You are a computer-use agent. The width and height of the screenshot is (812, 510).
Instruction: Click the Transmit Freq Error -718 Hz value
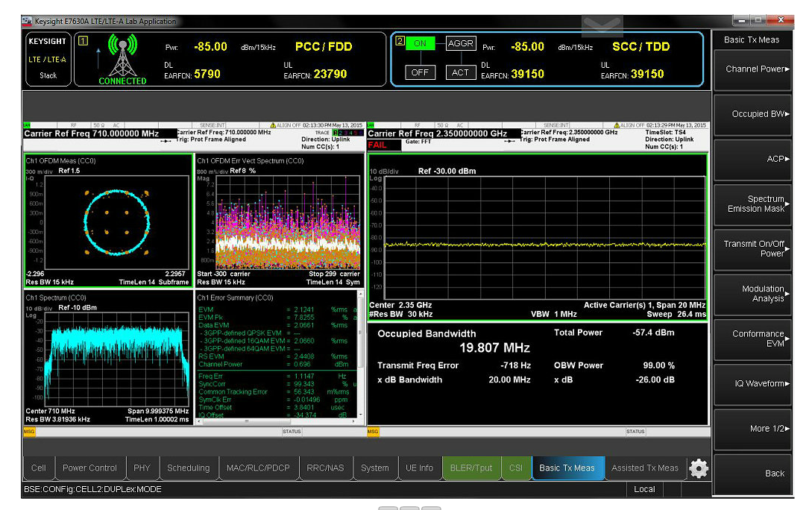click(x=516, y=365)
